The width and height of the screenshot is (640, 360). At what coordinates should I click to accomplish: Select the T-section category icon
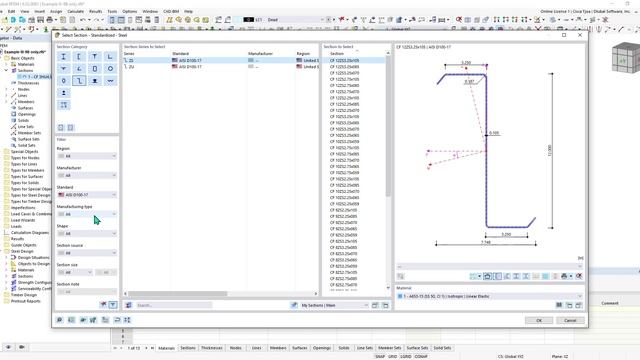point(94,57)
